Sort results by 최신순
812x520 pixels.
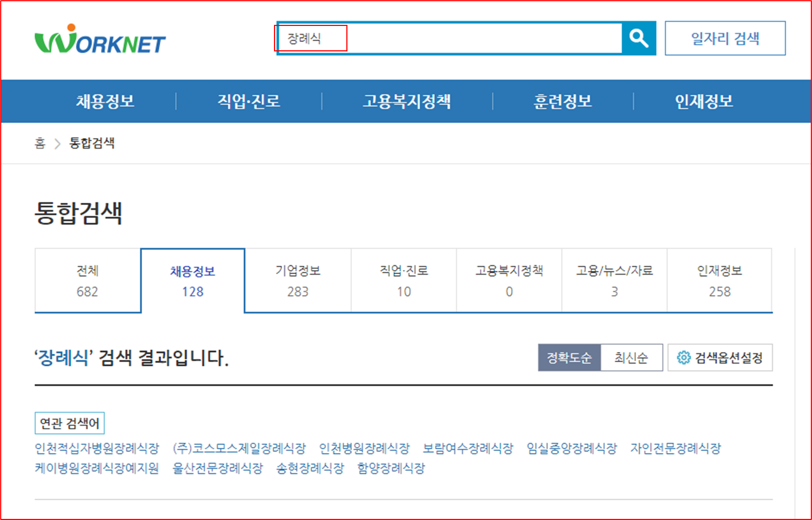[x=631, y=358]
